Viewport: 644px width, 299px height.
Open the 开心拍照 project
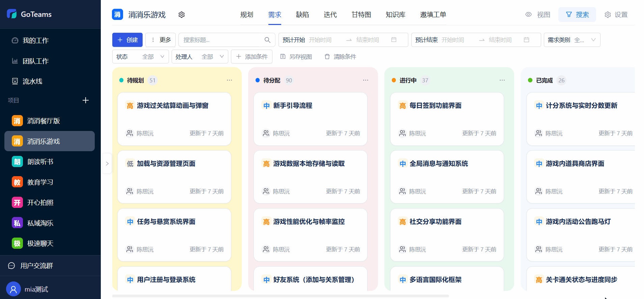(50, 202)
